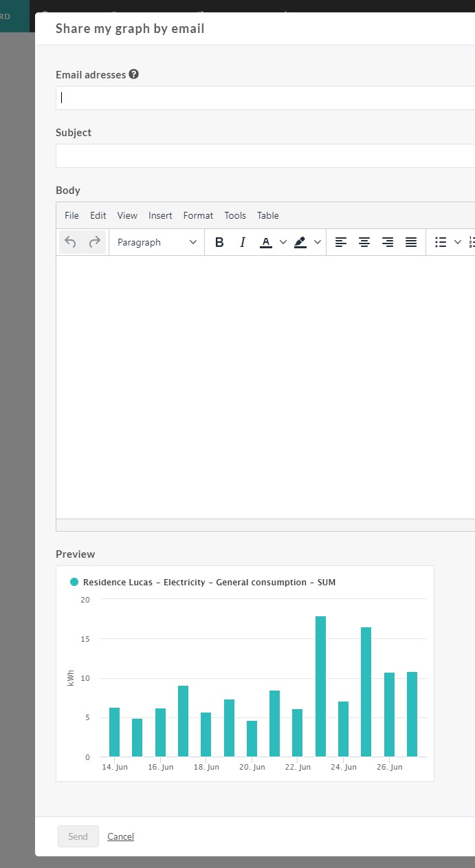Click the Cancel link
The width and height of the screenshot is (475, 868).
click(x=120, y=836)
